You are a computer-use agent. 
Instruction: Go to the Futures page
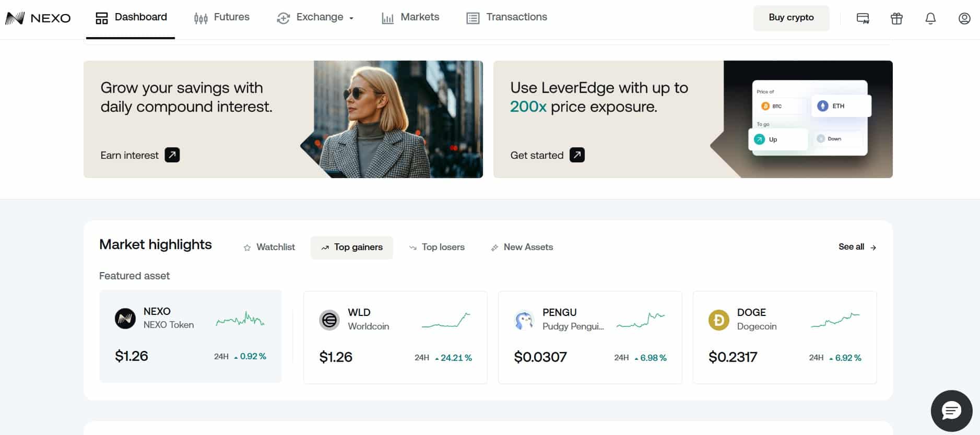click(221, 18)
